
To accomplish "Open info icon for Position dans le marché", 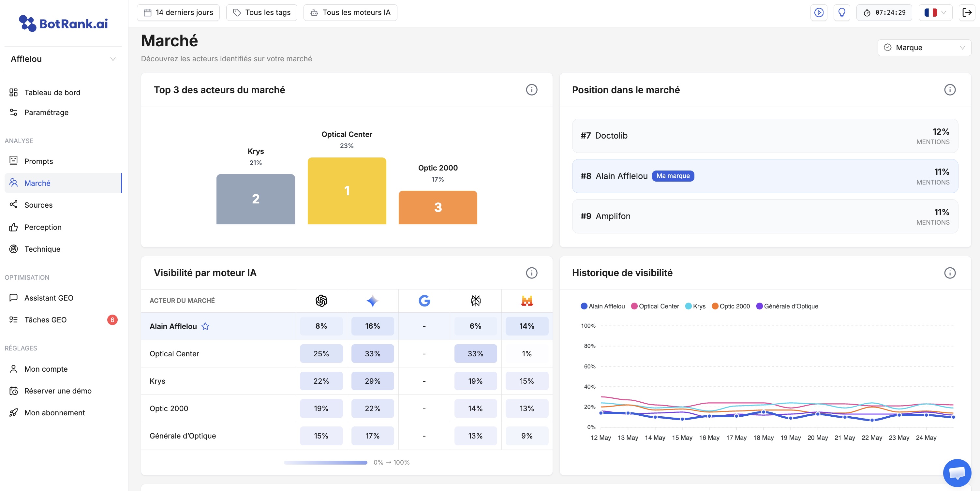I will pyautogui.click(x=950, y=90).
